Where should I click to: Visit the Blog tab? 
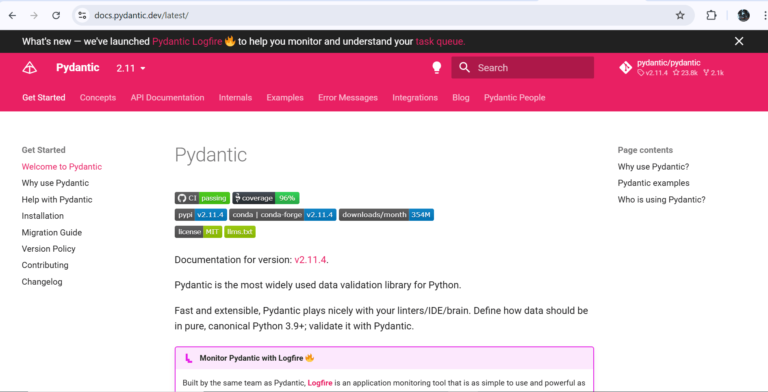(461, 98)
